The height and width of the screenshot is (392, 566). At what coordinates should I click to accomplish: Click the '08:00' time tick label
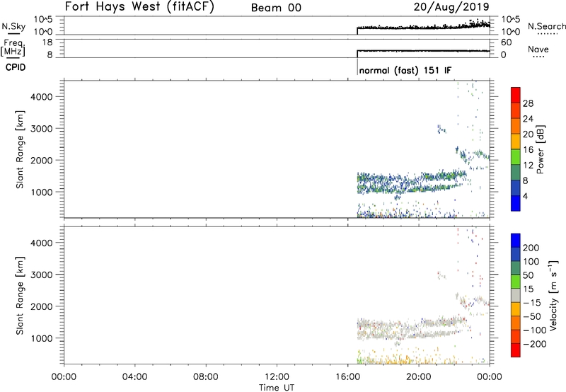(205, 377)
